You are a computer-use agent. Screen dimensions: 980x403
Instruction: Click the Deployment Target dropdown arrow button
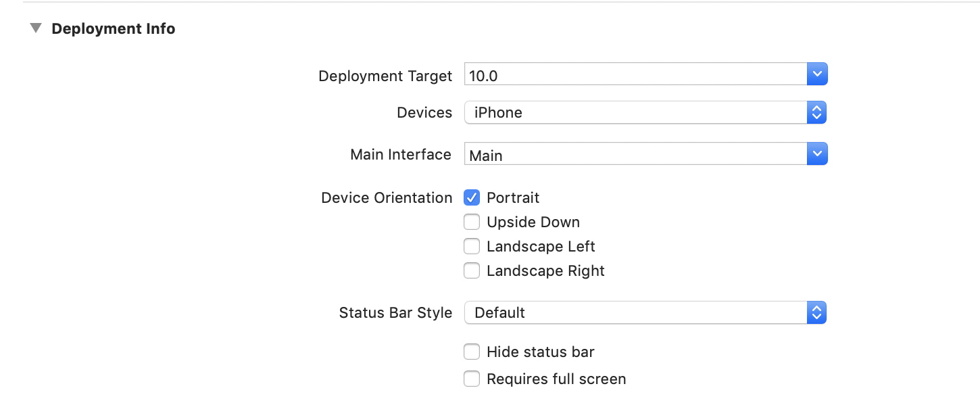coord(817,74)
